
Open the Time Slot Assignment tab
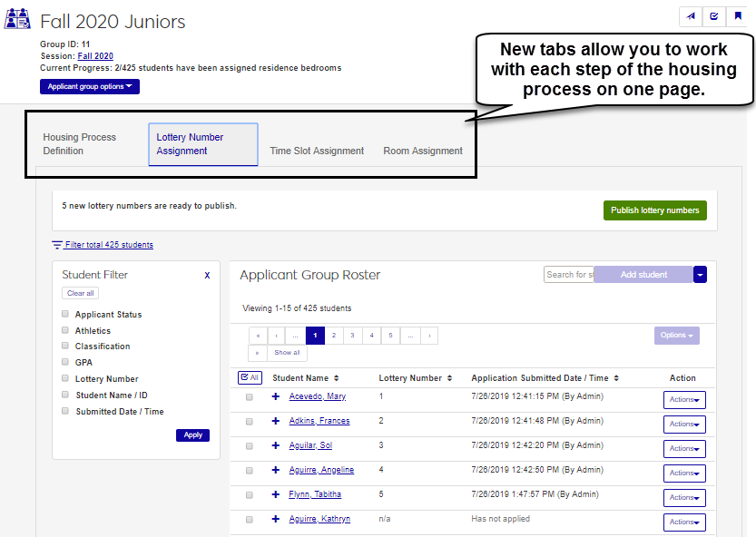[x=317, y=151]
